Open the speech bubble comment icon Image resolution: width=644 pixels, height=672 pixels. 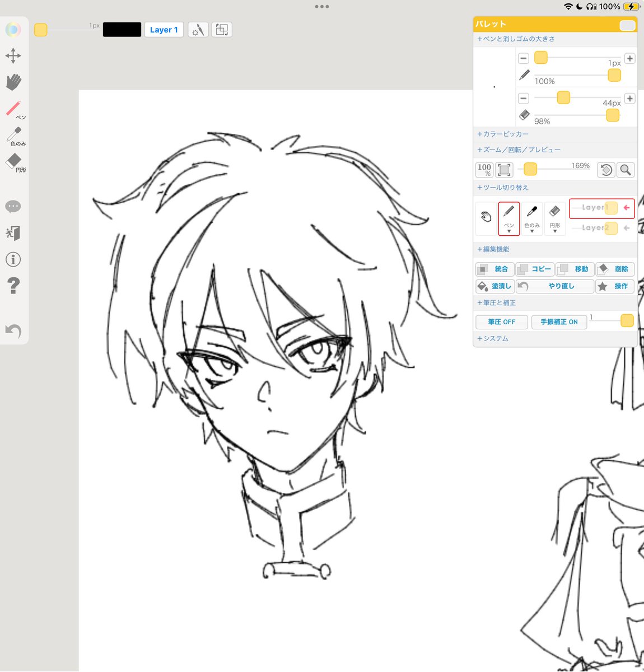coord(13,207)
